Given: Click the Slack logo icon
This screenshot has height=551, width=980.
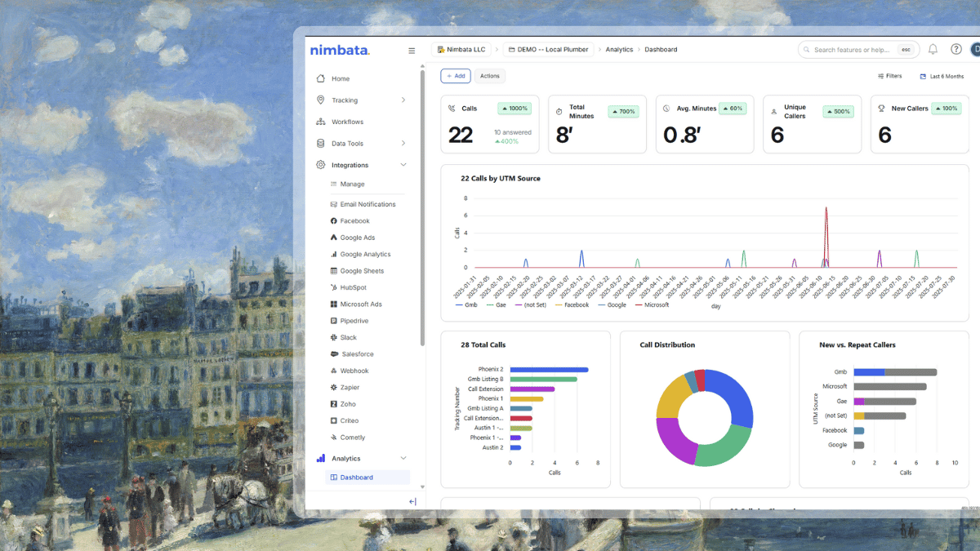Looking at the screenshot, I should [x=333, y=337].
